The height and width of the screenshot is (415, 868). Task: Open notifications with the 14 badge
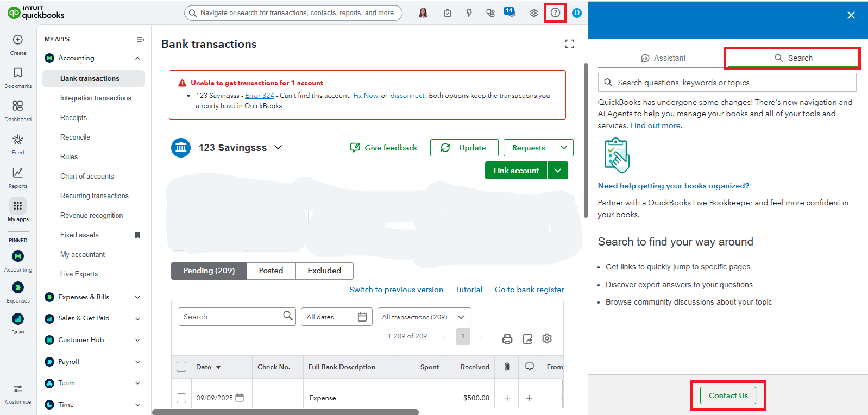point(510,12)
